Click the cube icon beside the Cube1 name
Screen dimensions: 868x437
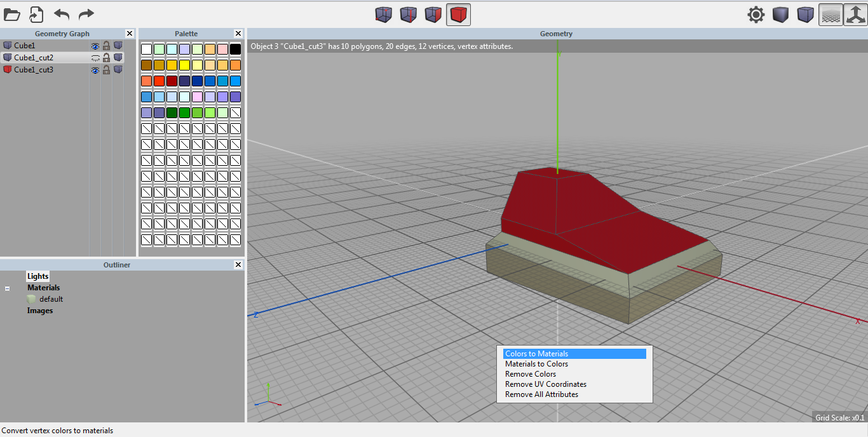coord(8,46)
